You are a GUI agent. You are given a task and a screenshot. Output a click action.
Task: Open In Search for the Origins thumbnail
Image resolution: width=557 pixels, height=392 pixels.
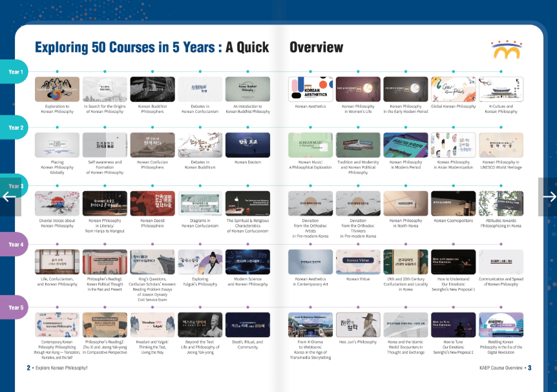click(105, 89)
